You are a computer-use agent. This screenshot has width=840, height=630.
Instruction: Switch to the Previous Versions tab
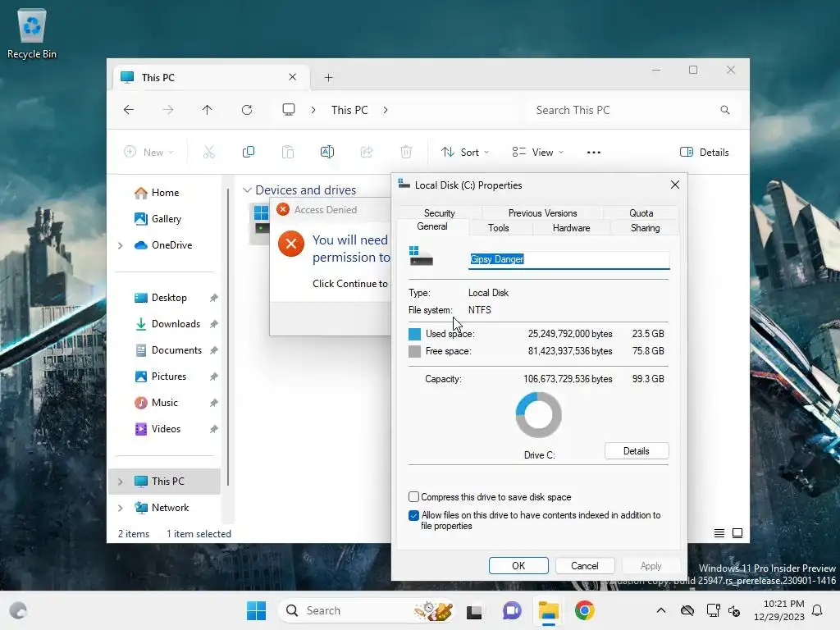click(x=542, y=212)
